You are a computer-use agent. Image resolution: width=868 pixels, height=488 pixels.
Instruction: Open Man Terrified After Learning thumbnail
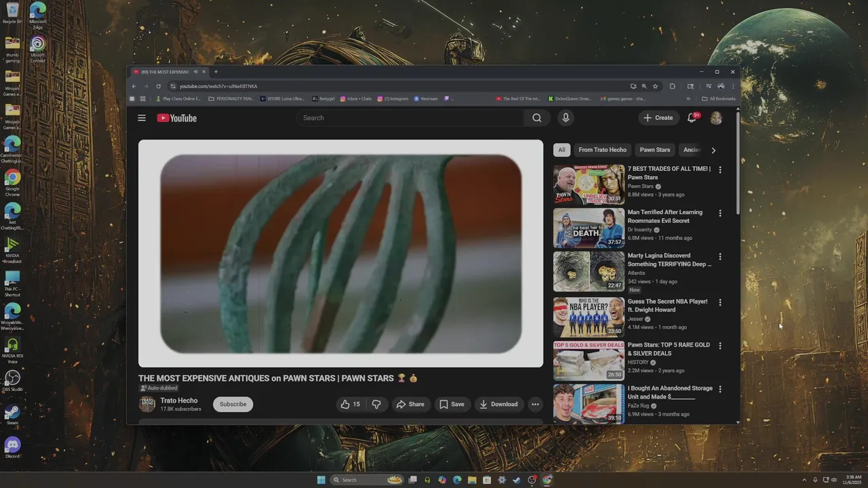click(589, 228)
